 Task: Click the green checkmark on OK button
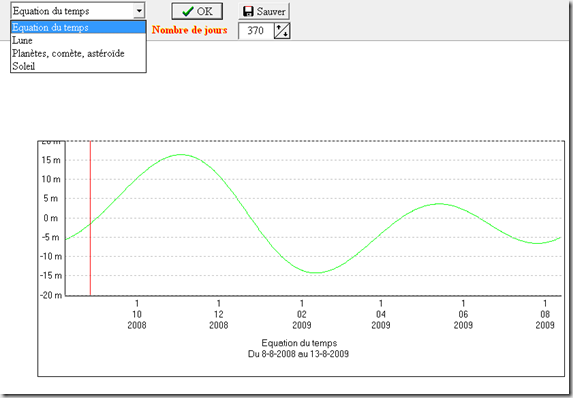[x=188, y=11]
